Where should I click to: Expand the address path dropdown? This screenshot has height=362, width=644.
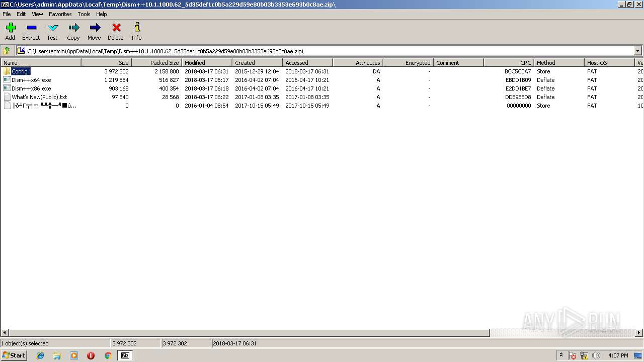tap(638, 51)
